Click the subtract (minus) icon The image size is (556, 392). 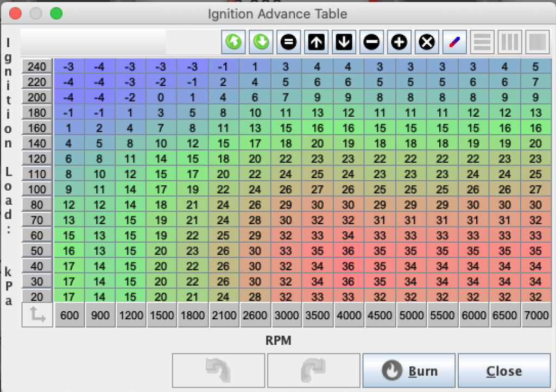[x=372, y=42]
